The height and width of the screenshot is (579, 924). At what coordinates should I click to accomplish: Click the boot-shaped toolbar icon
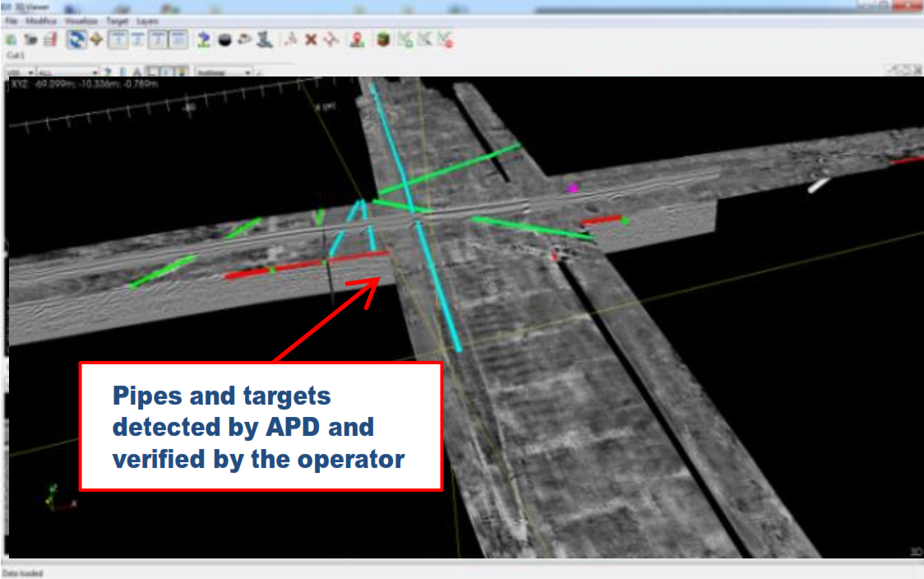pos(265,39)
